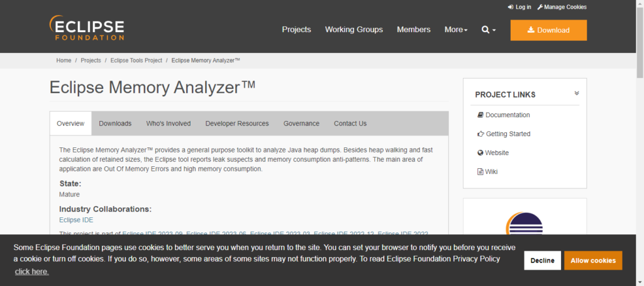Select the Governance tab
The width and height of the screenshot is (644, 286).
tap(301, 123)
